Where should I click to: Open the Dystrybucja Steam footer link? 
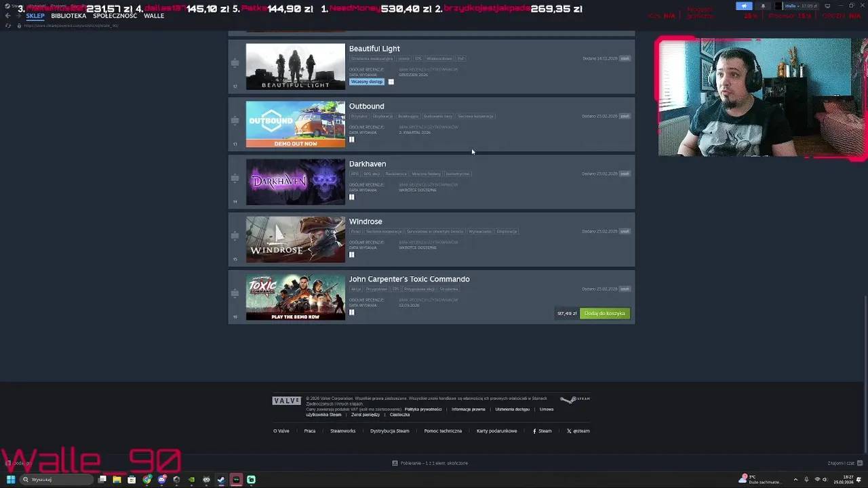click(x=390, y=431)
